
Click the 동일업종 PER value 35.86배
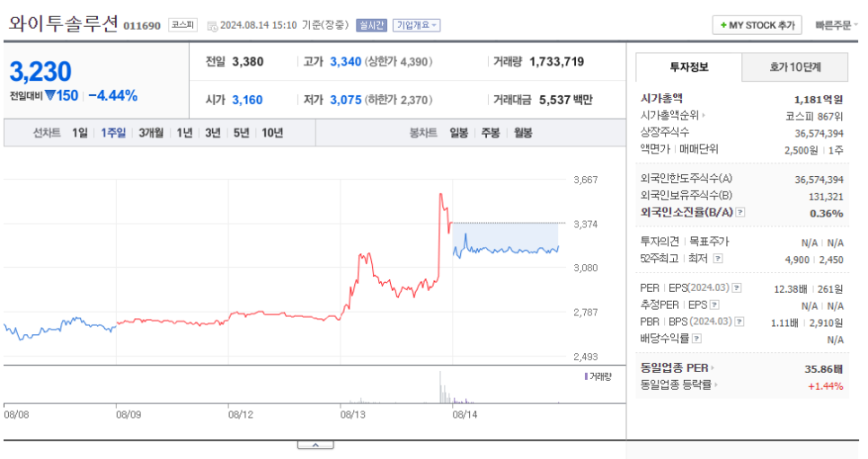tap(823, 369)
